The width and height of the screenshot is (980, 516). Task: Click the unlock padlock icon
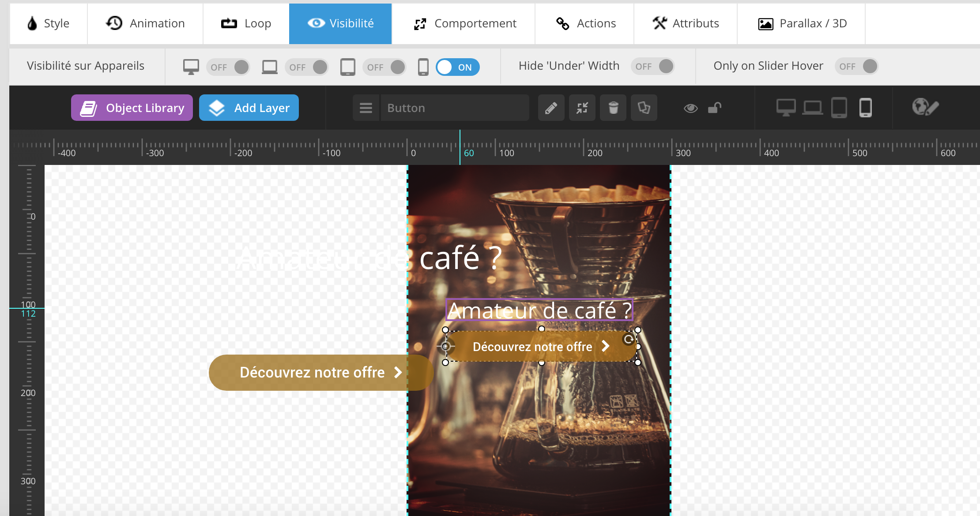click(714, 108)
